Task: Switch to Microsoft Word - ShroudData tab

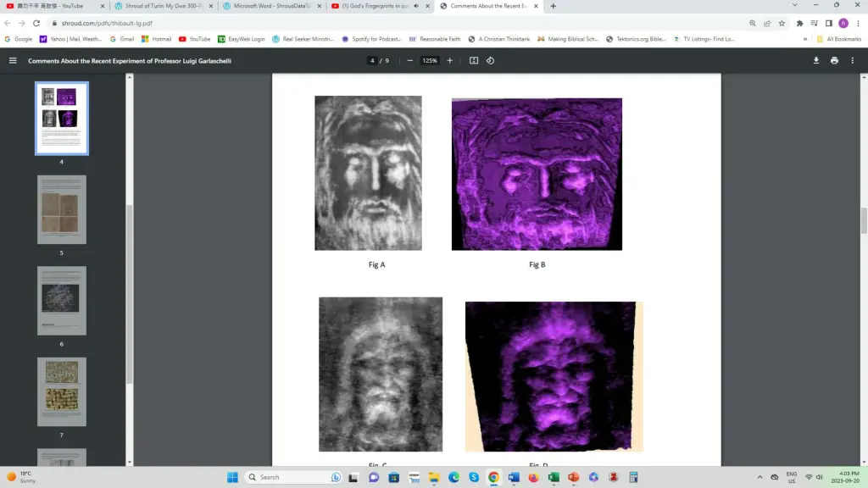Action: point(272,6)
